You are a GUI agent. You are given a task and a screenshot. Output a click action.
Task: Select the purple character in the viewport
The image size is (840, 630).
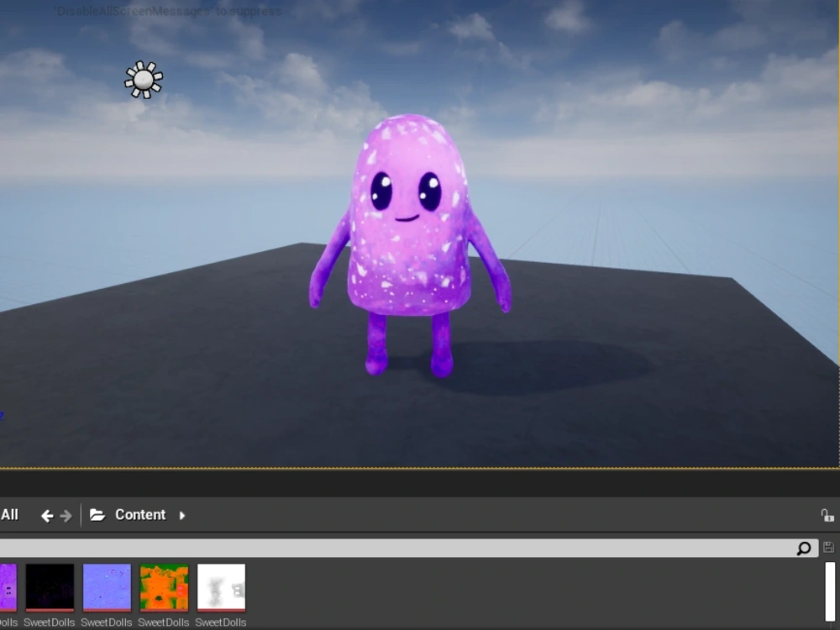(x=410, y=244)
